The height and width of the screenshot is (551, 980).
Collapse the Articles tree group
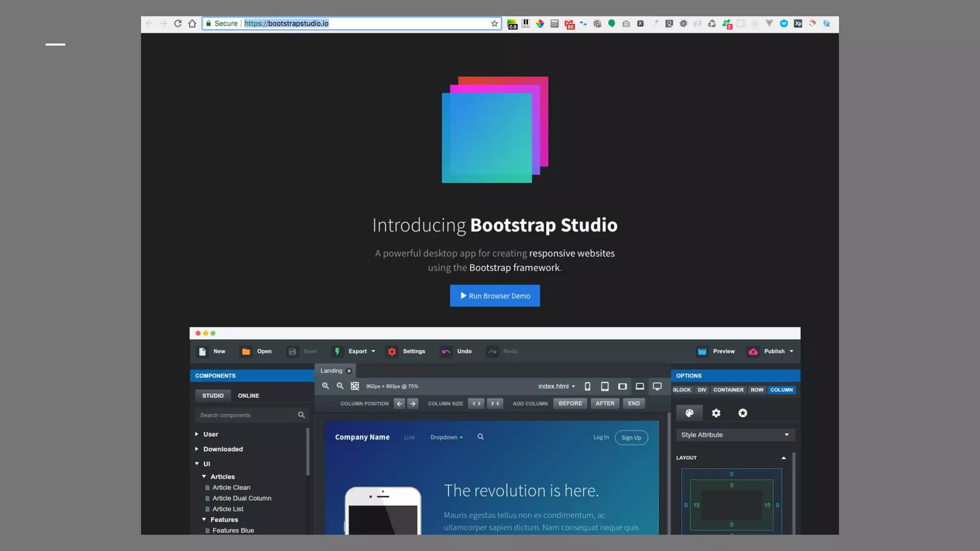click(204, 477)
